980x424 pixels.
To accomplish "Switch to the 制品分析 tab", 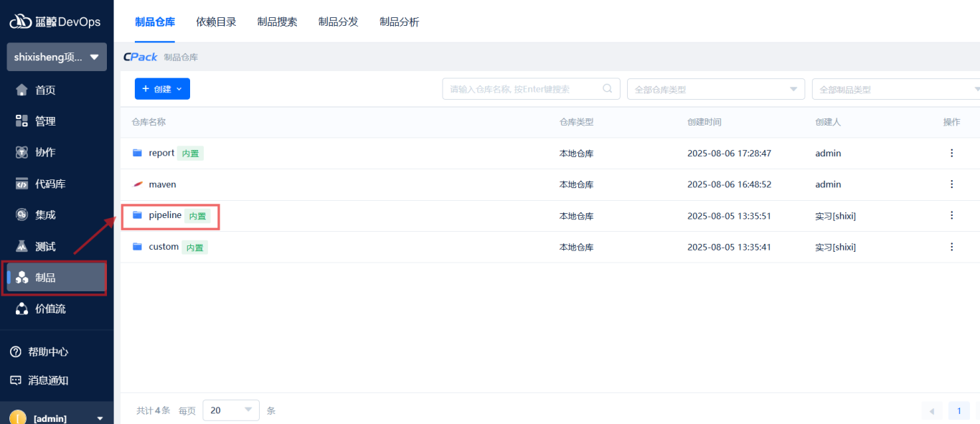I will tap(399, 22).
